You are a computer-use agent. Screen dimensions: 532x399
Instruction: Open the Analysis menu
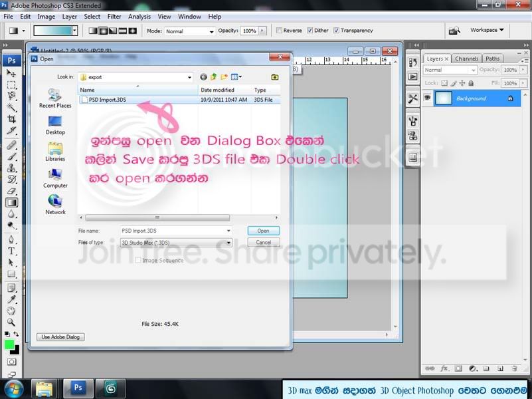(139, 17)
